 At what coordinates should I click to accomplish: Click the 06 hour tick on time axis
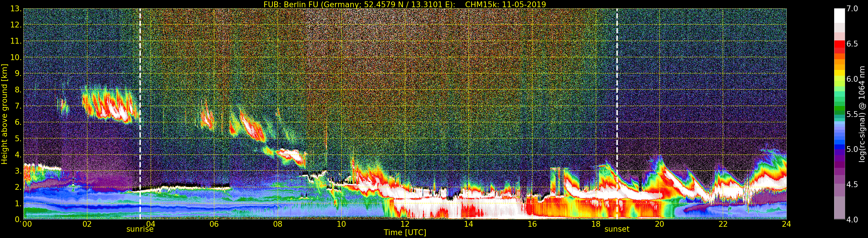tap(214, 224)
